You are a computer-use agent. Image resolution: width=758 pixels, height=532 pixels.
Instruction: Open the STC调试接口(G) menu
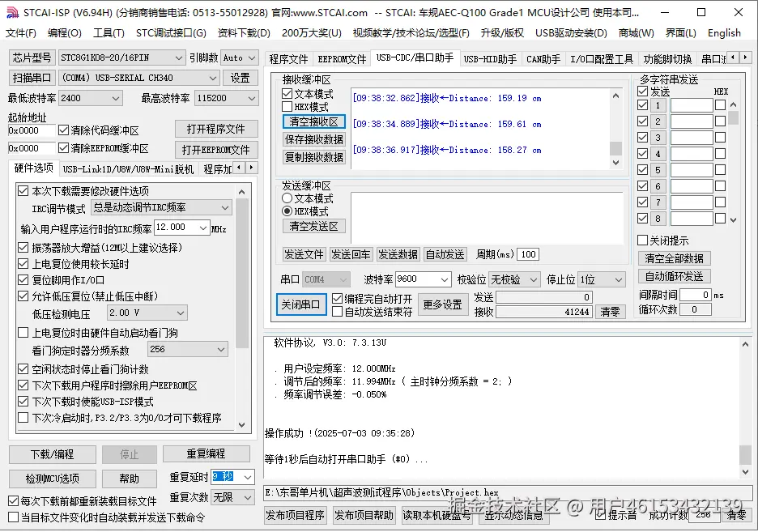pos(171,33)
